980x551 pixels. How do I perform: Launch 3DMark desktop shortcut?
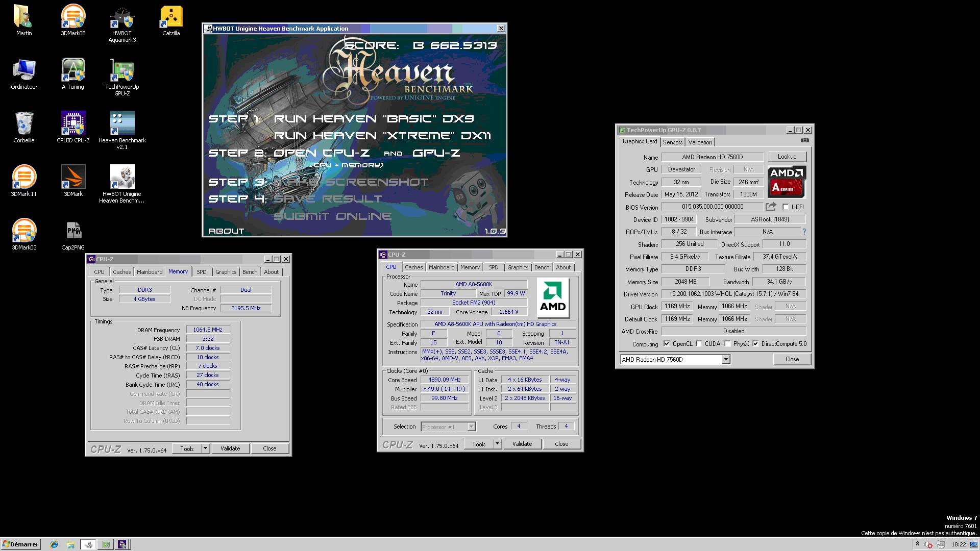point(73,181)
